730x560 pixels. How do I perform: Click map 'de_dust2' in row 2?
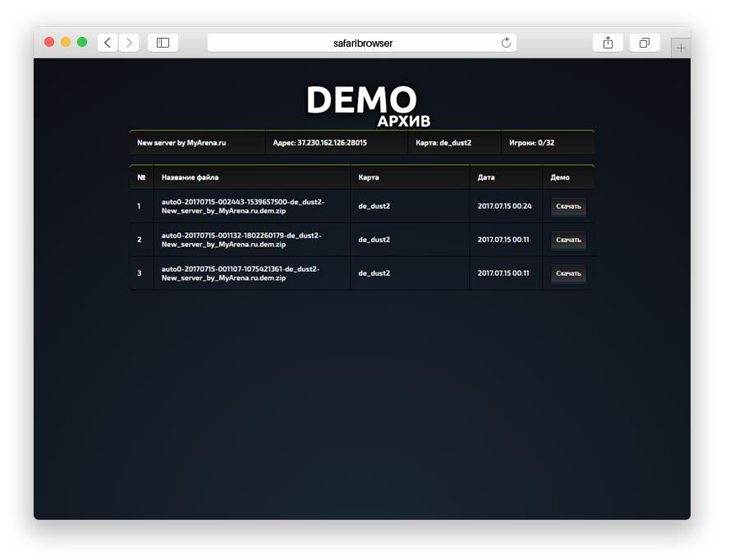374,240
